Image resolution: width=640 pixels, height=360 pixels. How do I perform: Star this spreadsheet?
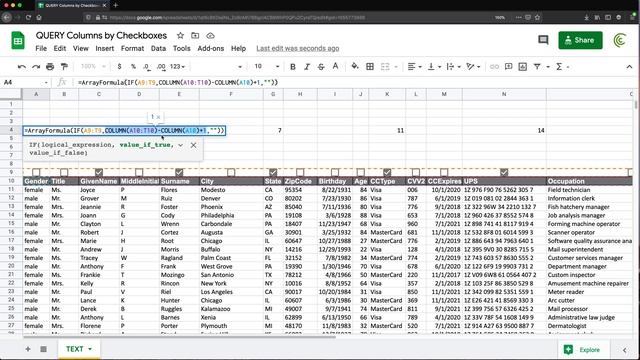click(180, 36)
